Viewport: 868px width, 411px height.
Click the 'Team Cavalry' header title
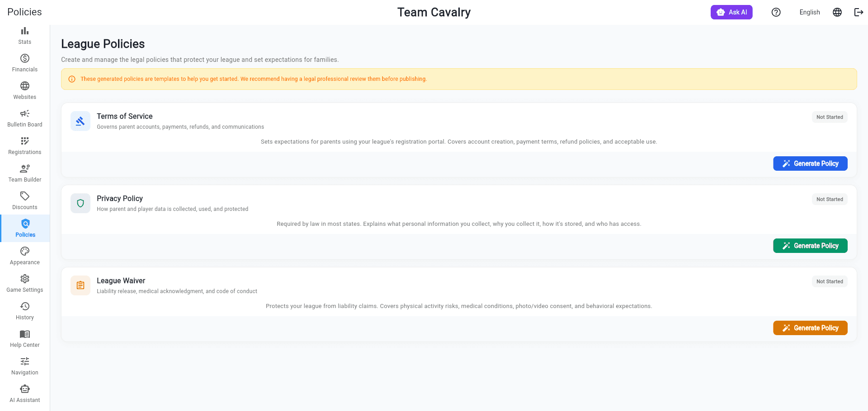[x=434, y=12]
